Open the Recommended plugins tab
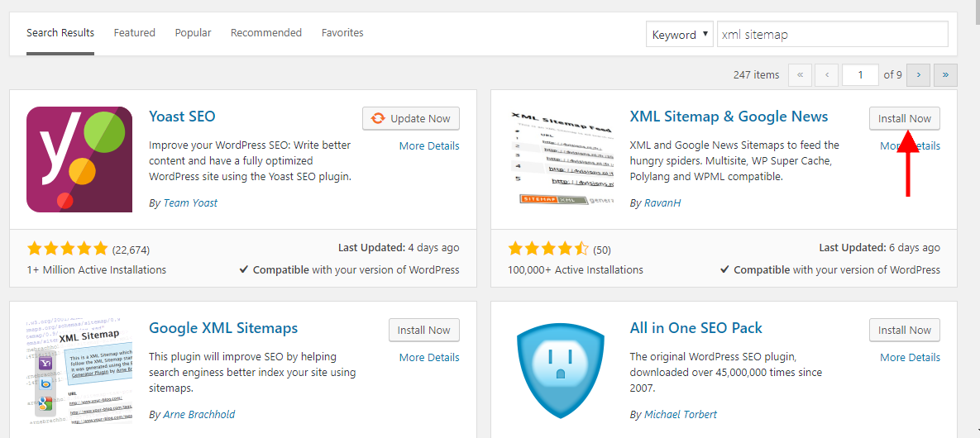This screenshot has width=980, height=438. 266,33
